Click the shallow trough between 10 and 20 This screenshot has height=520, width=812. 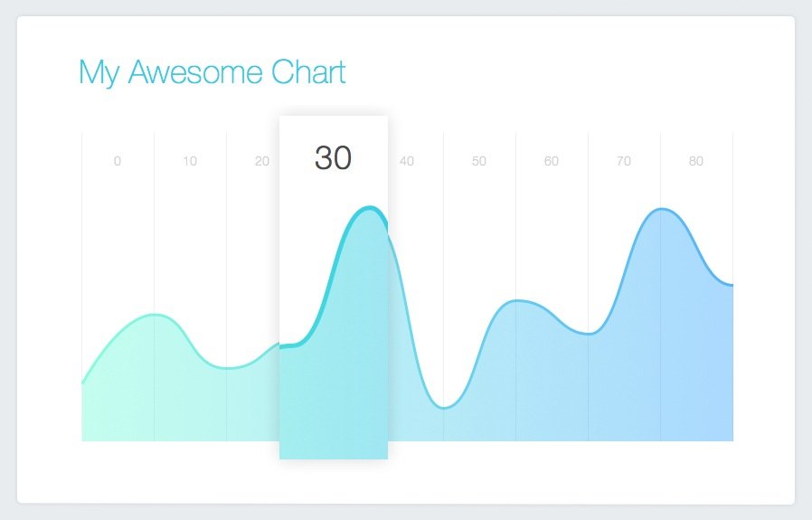point(228,368)
